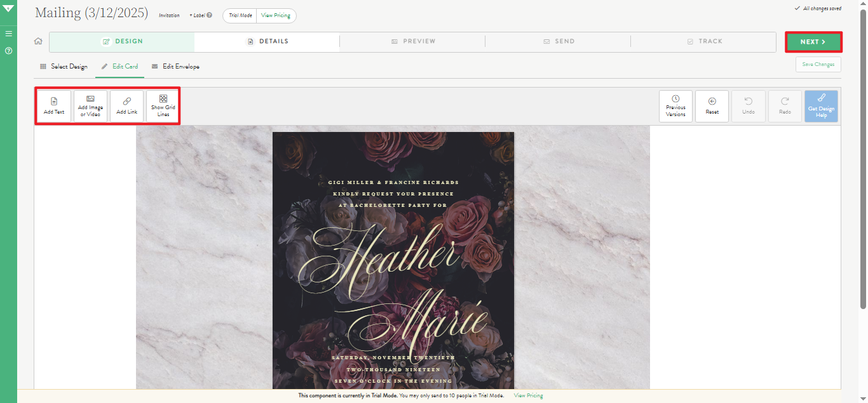
Task: Click View Pricing next to Trial Mode
Action: point(276,15)
